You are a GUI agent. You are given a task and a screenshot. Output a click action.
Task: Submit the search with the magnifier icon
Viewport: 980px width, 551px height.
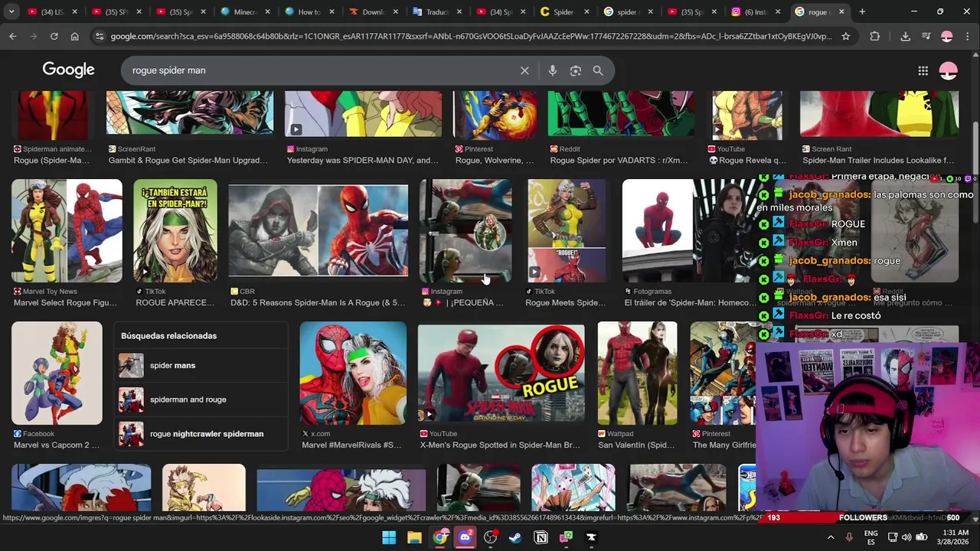pyautogui.click(x=598, y=70)
